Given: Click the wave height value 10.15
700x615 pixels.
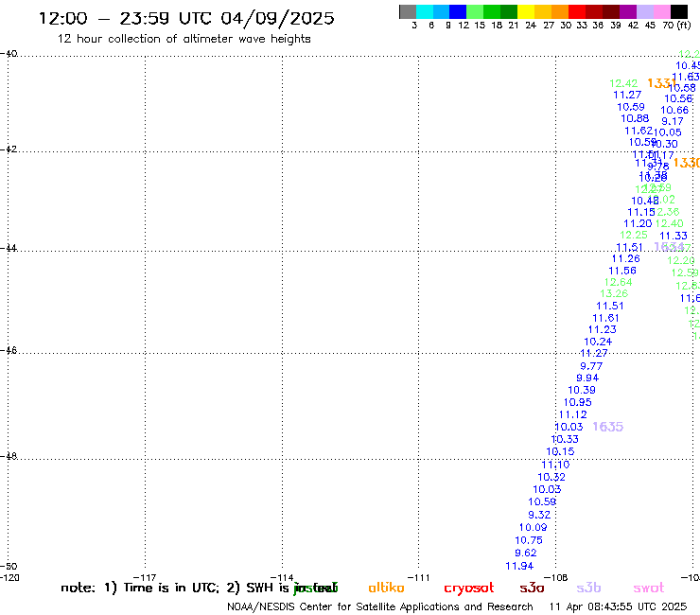Looking at the screenshot, I should pos(560,451).
